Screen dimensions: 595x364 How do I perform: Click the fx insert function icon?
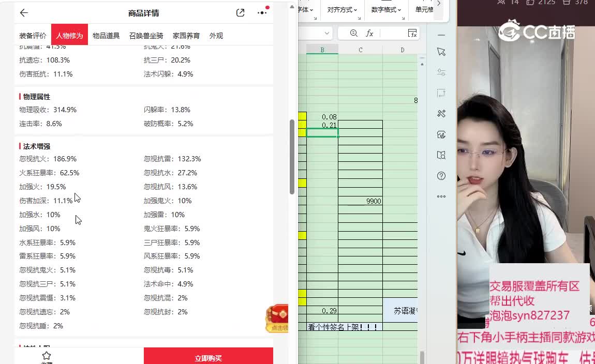point(369,34)
